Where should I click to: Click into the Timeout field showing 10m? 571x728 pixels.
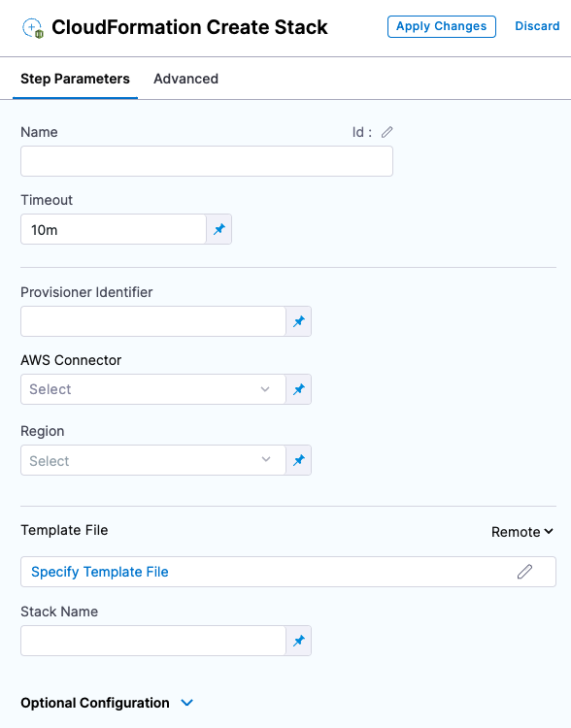114,229
